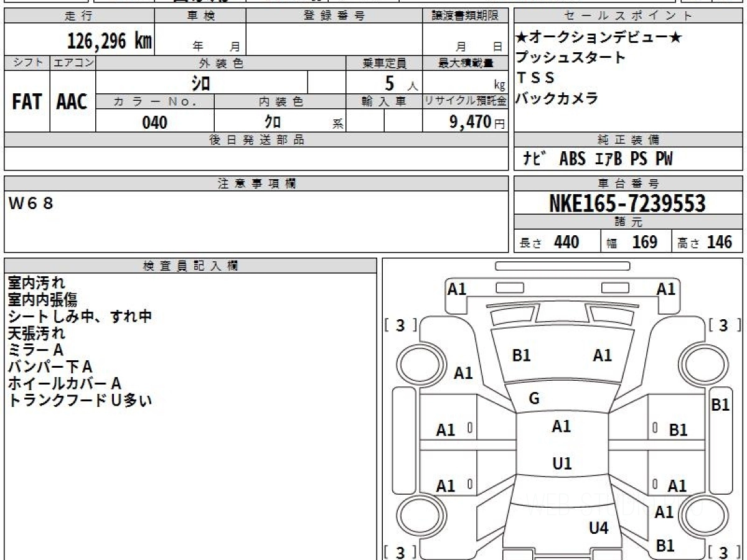747x560 pixels.
Task: Select the 走行 column header
Action: pyautogui.click(x=79, y=16)
